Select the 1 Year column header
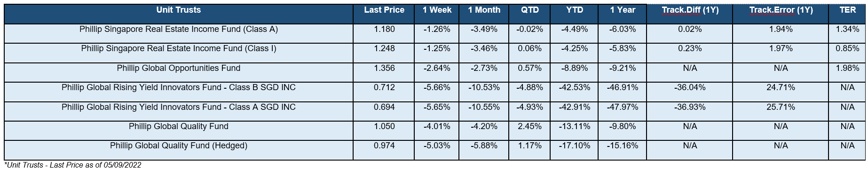The width and height of the screenshot is (868, 169). click(x=623, y=10)
